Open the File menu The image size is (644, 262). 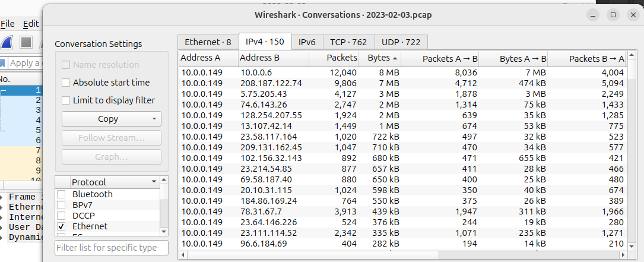7,24
